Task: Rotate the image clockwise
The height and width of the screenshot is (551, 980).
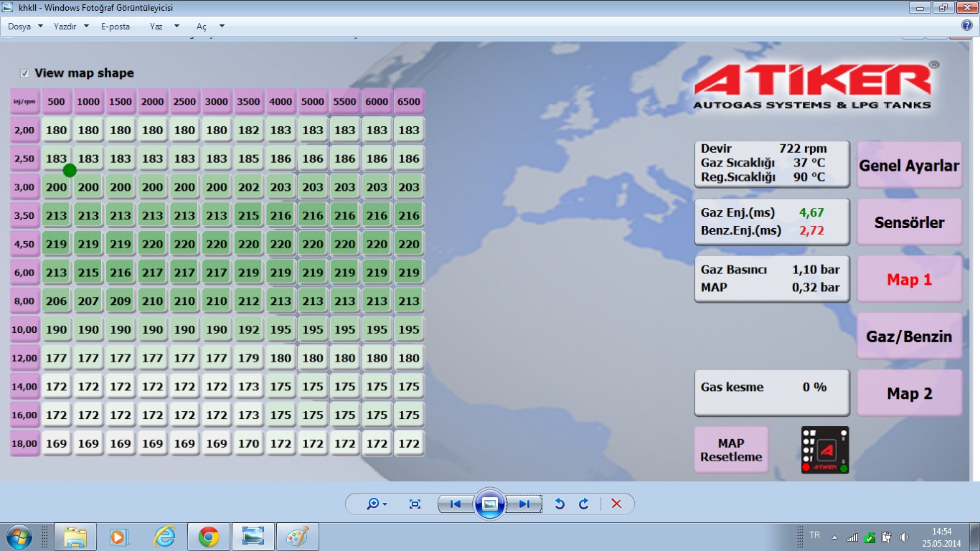Action: pos(583,504)
